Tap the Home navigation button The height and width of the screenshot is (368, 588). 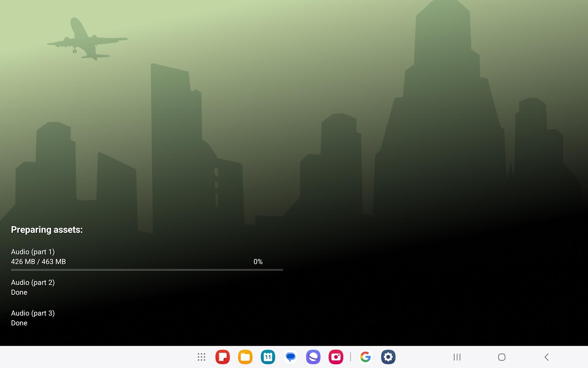pos(502,357)
